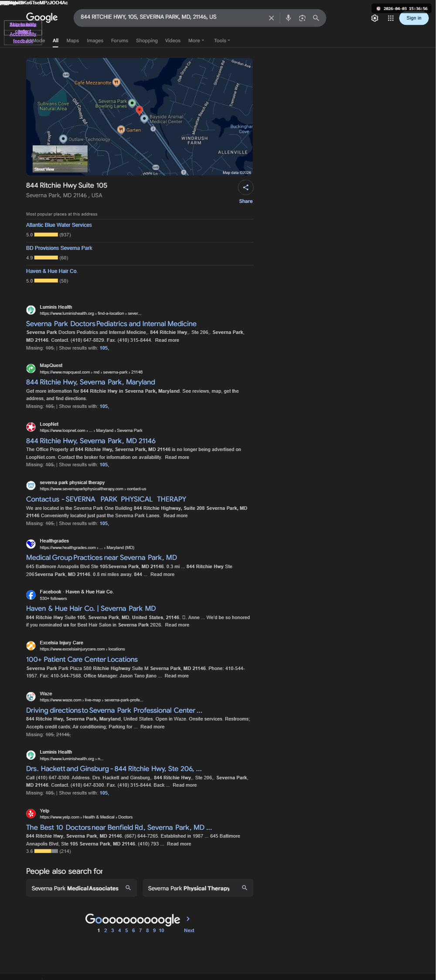Click in the search query field
Viewport: 441px width, 980px height.
pos(172,17)
